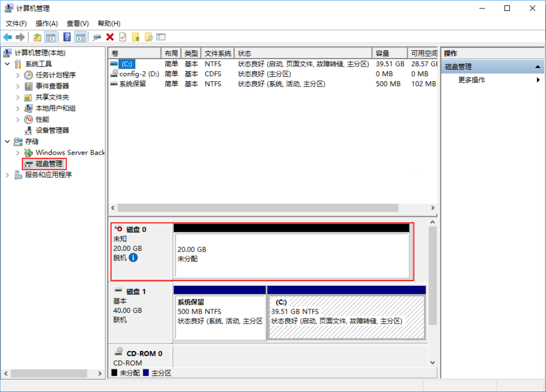Click the blue 主分区 legend swatch
The width and height of the screenshot is (546, 392).
[x=146, y=372]
